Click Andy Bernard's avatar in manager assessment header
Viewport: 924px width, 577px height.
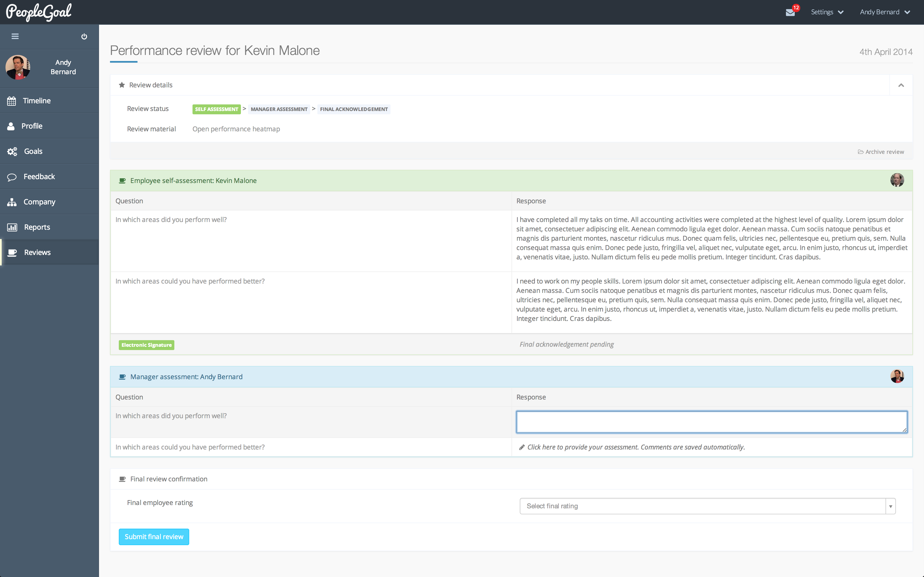point(897,376)
